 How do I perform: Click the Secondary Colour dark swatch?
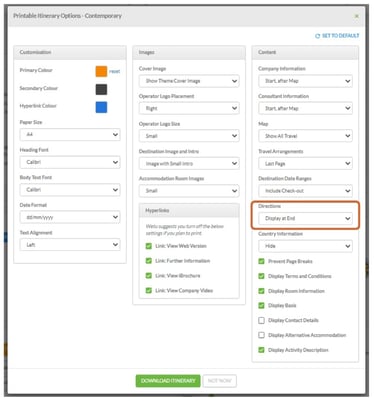(101, 89)
